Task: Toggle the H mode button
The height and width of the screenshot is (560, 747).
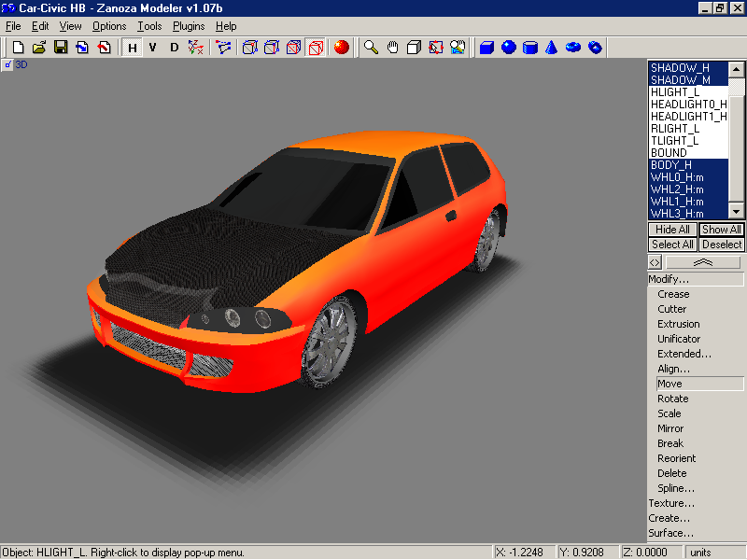Action: click(132, 47)
